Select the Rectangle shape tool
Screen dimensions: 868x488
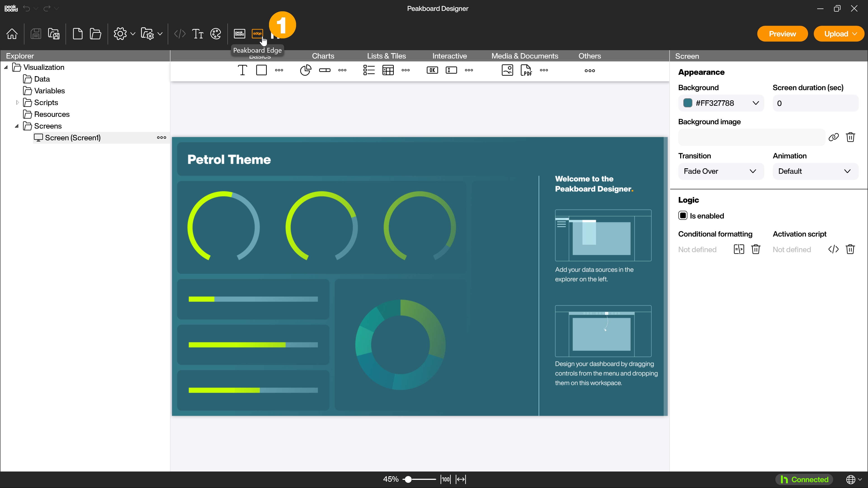[261, 70]
